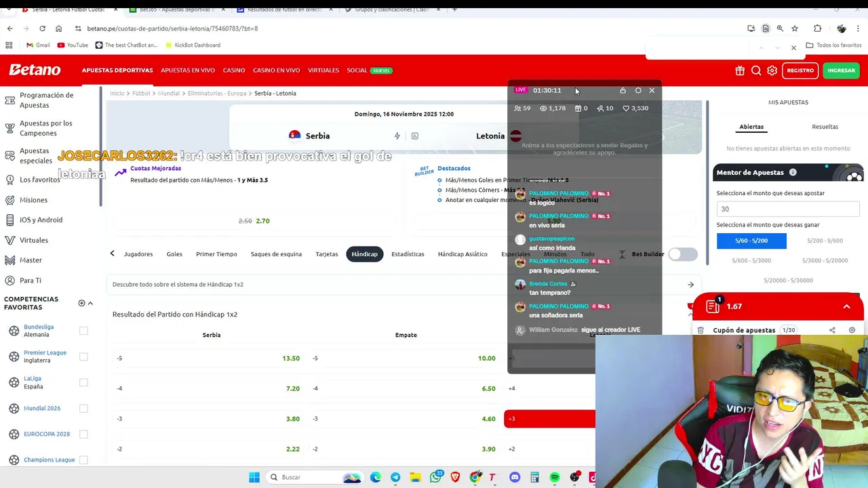
Task: Open Apuestas en Vivo menu
Action: [x=188, y=70]
